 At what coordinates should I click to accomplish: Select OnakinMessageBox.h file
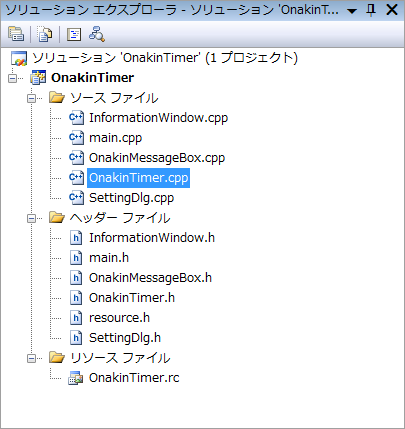tap(150, 278)
